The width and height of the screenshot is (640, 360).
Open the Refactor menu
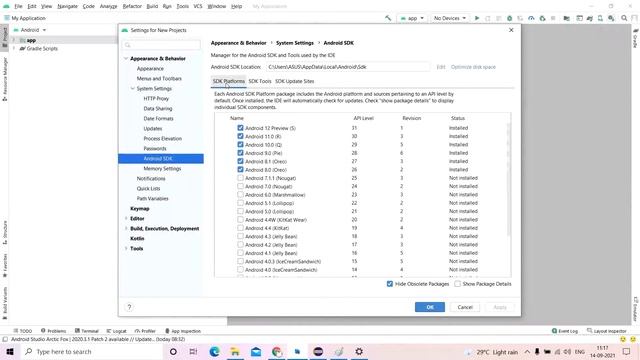132,6
